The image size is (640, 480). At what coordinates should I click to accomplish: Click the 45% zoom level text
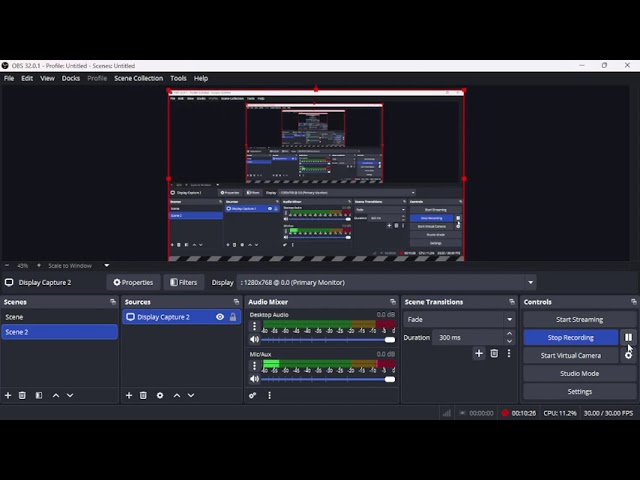(22, 266)
